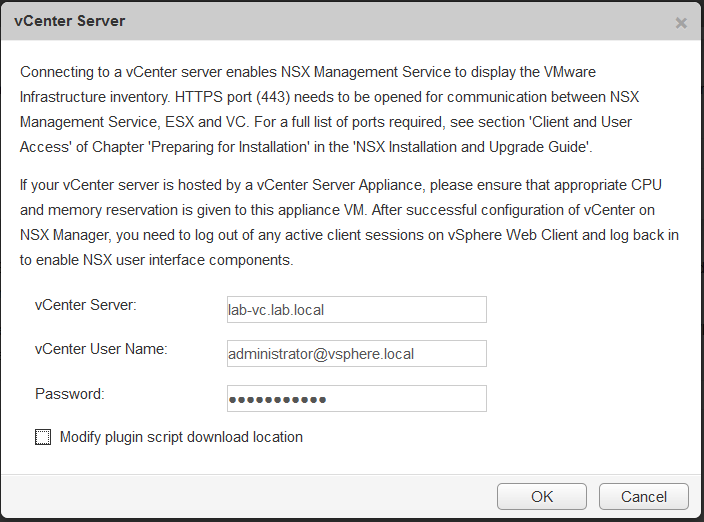
Task: Click the 'Password:' field label
Action: 69,393
